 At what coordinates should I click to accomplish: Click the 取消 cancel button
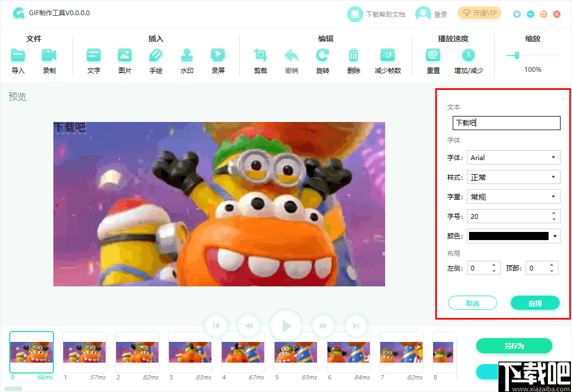(472, 303)
